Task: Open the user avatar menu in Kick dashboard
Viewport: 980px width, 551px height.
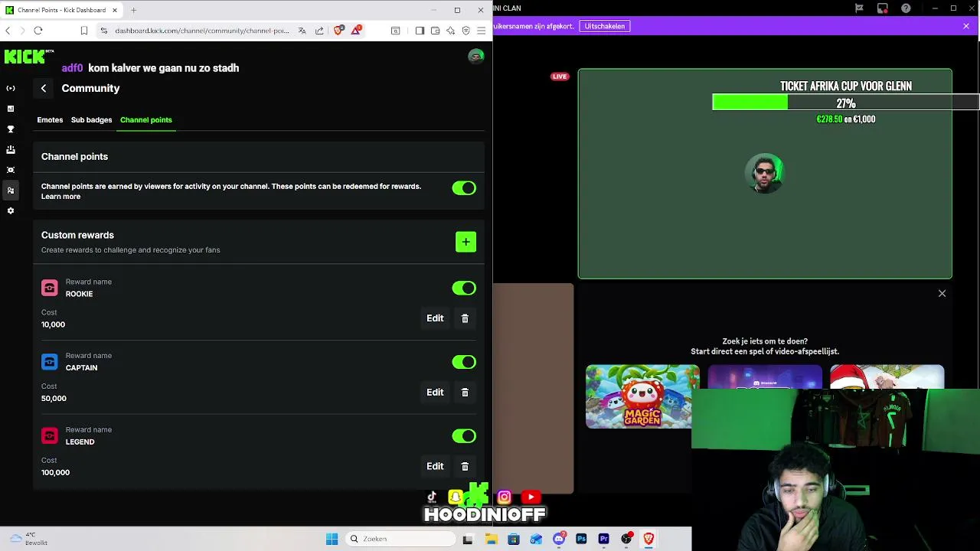Action: click(x=476, y=57)
